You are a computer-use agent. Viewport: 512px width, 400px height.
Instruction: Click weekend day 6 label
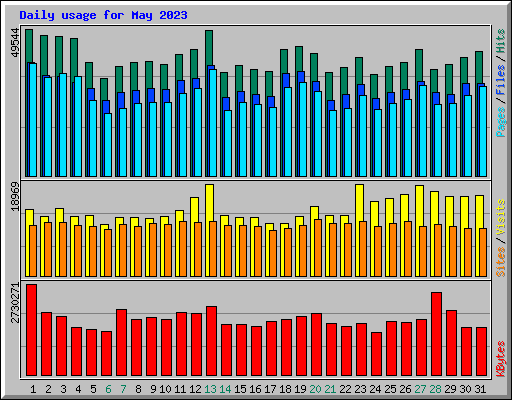click(x=108, y=389)
